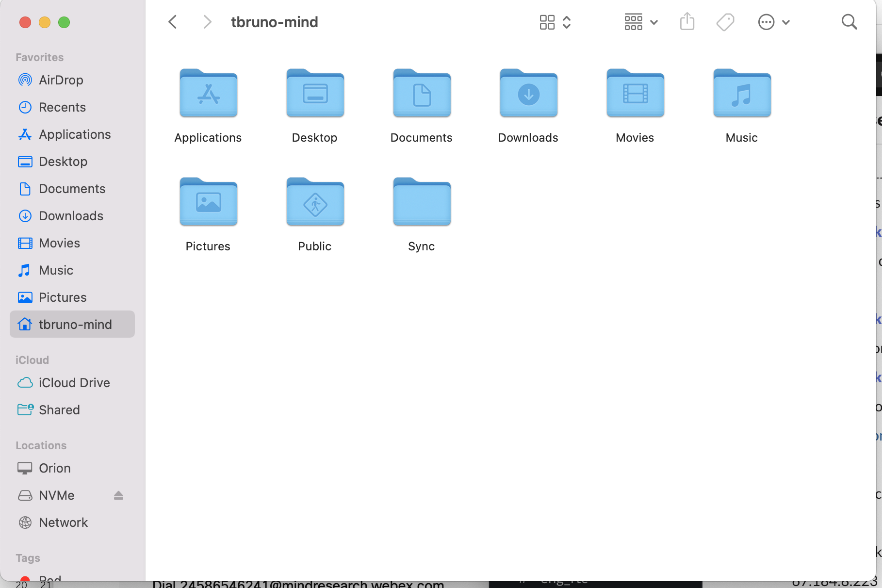Open the Group By options
882x588 pixels.
[x=640, y=22]
